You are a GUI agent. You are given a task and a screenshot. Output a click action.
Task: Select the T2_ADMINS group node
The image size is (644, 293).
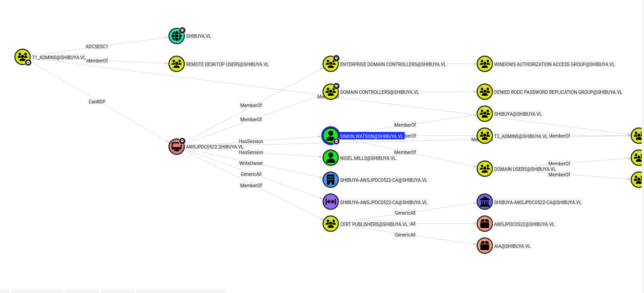click(485, 136)
